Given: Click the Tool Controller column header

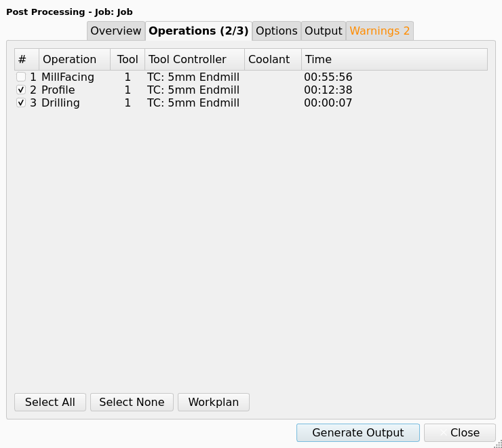Looking at the screenshot, I should coord(195,59).
